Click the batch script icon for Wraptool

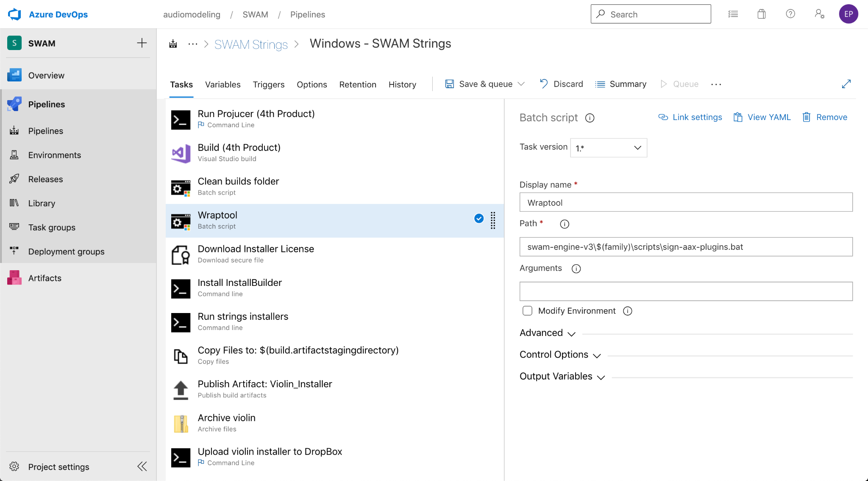[181, 219]
